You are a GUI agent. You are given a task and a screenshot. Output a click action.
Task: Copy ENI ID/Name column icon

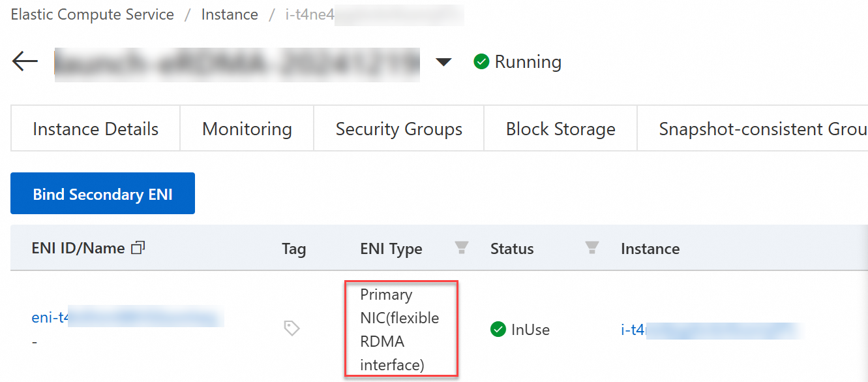tap(138, 247)
